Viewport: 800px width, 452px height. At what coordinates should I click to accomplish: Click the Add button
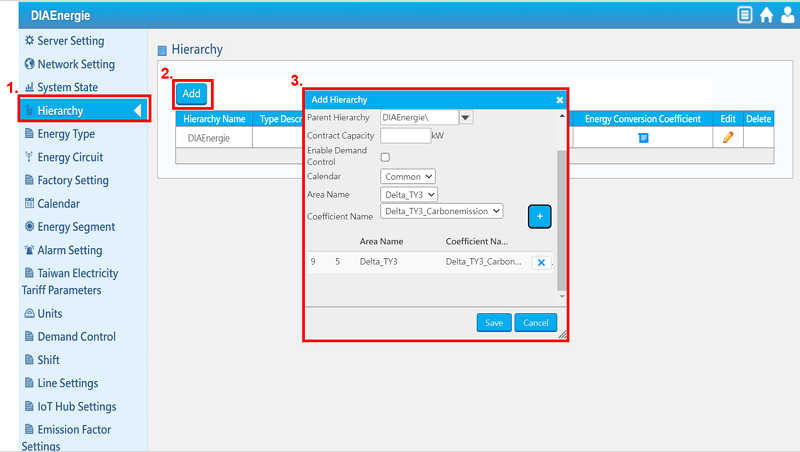(x=191, y=93)
